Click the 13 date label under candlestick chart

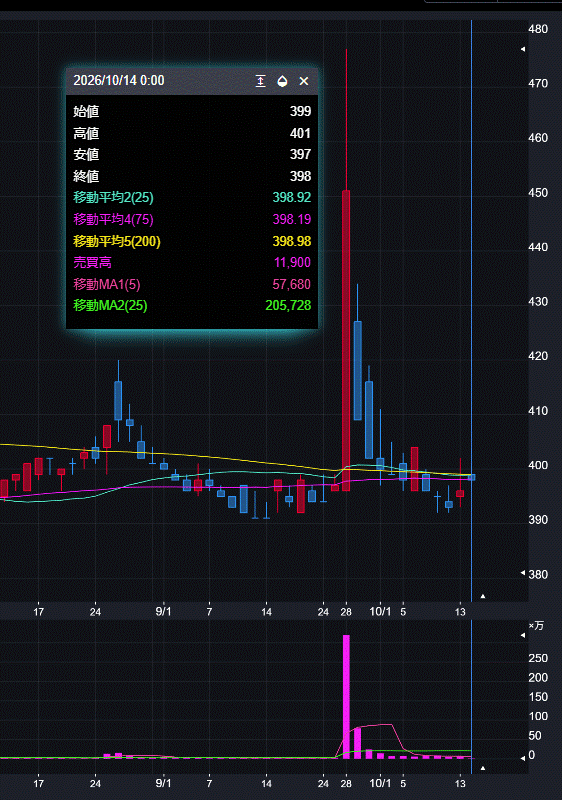tap(460, 612)
